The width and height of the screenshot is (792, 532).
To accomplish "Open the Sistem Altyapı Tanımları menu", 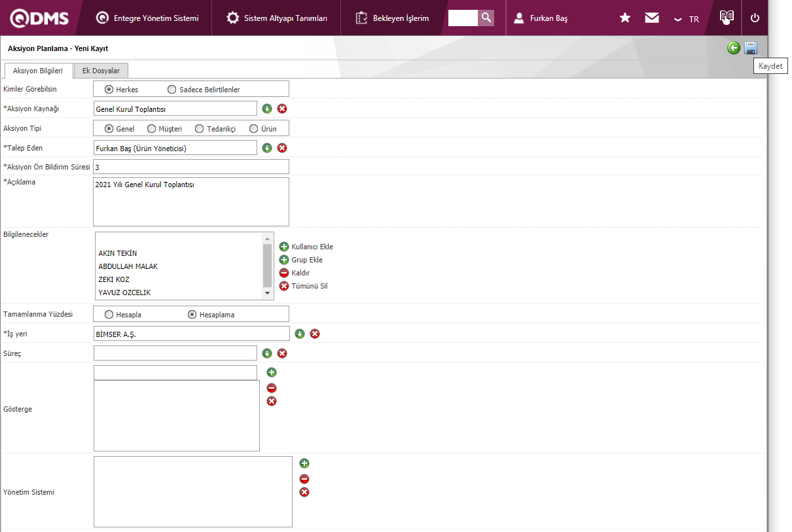I will tap(277, 18).
